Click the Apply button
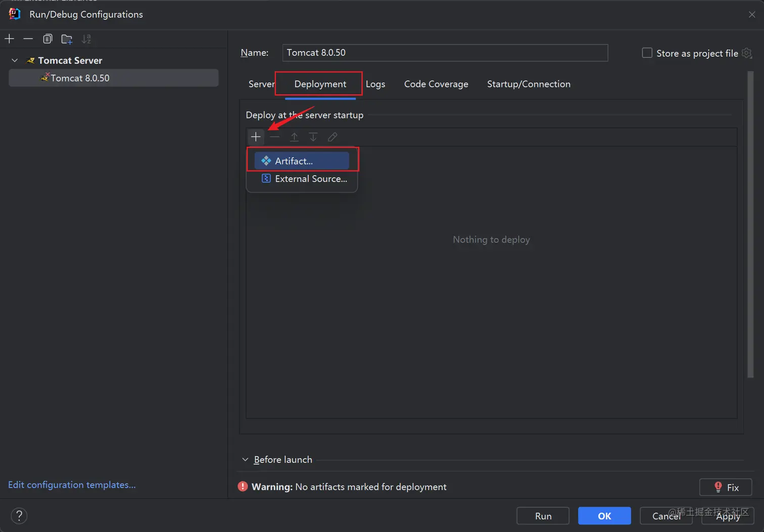 tap(728, 516)
